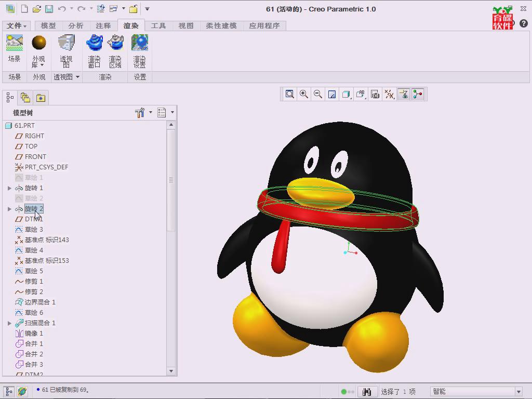Switch to the 应用程序 ribbon tab

264,26
